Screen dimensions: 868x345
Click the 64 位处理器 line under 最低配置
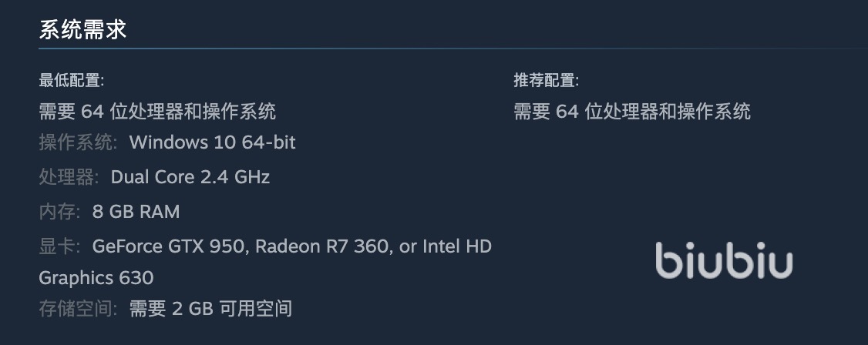pyautogui.click(x=157, y=112)
